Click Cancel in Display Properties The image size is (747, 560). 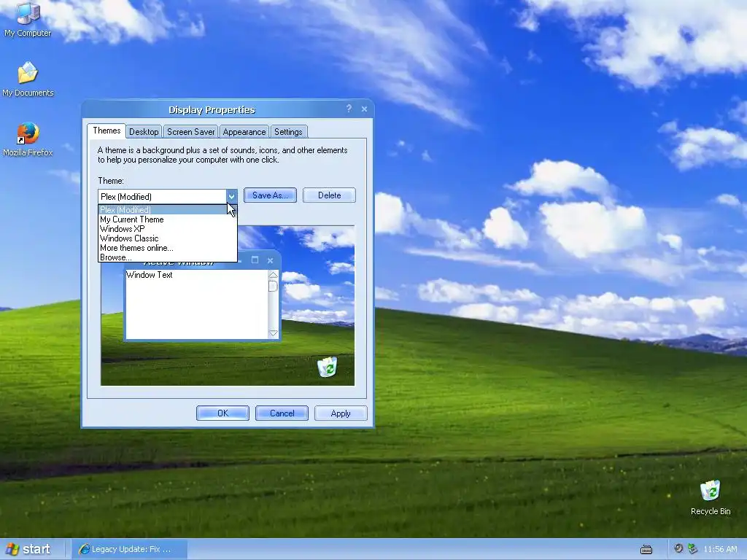282,413
